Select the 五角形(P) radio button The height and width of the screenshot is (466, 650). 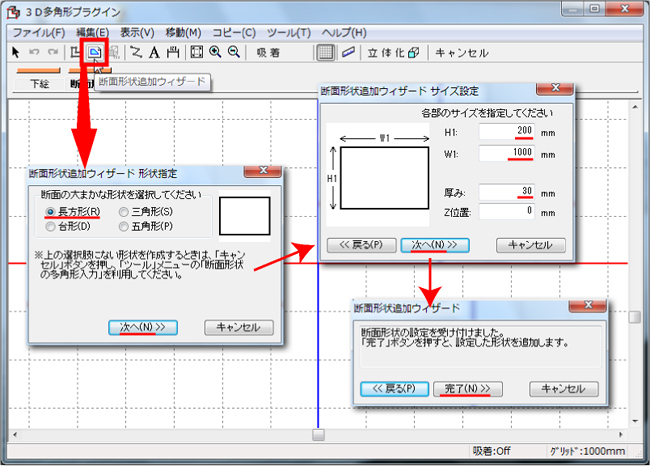[125, 227]
